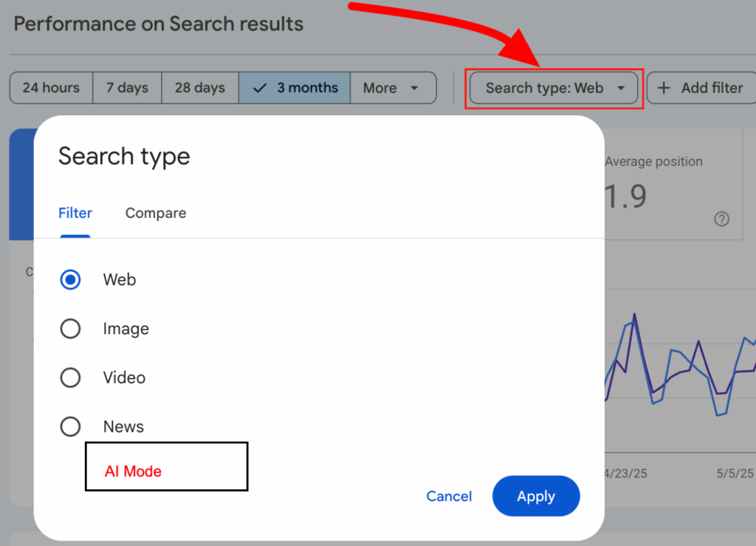Select the Video search type
The width and height of the screenshot is (756, 546).
(x=70, y=377)
